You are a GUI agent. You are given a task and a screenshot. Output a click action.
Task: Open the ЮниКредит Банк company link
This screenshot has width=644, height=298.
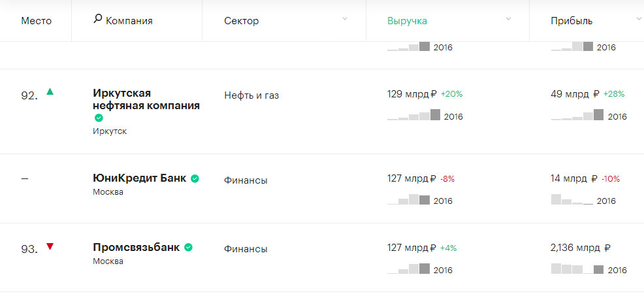tap(140, 178)
